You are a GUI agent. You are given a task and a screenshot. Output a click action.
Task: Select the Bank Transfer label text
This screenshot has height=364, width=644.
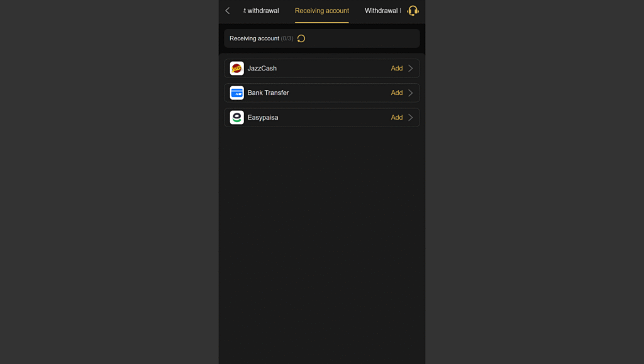pos(268,93)
